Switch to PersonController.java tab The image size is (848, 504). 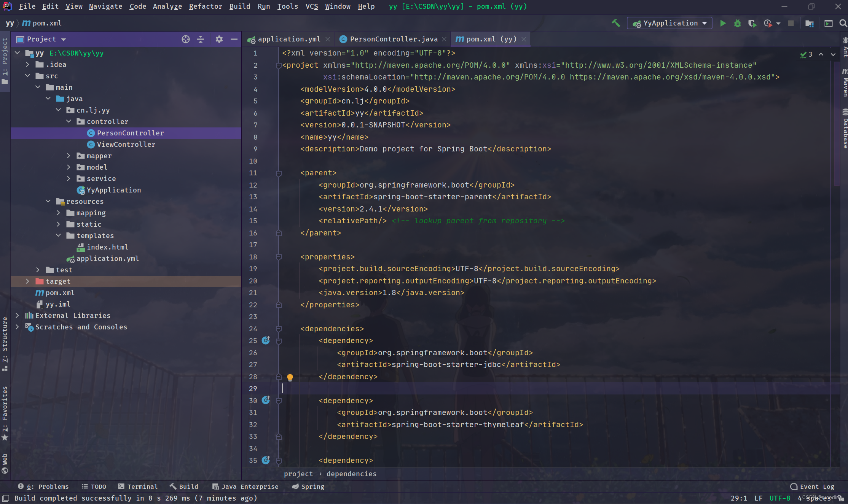tap(393, 39)
